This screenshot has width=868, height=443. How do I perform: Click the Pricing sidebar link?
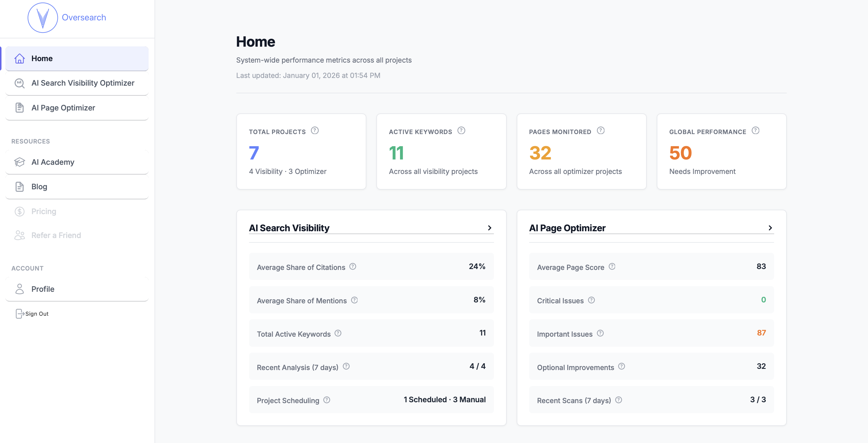point(43,211)
